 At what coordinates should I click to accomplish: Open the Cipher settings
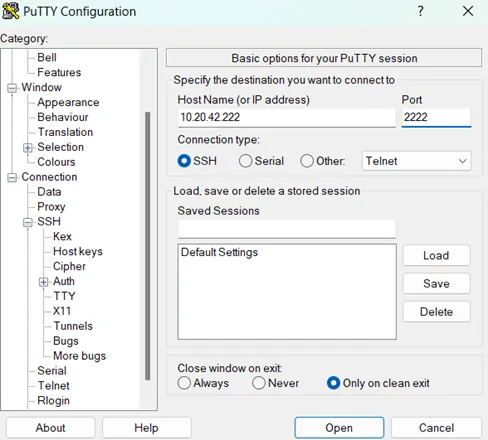tap(69, 267)
